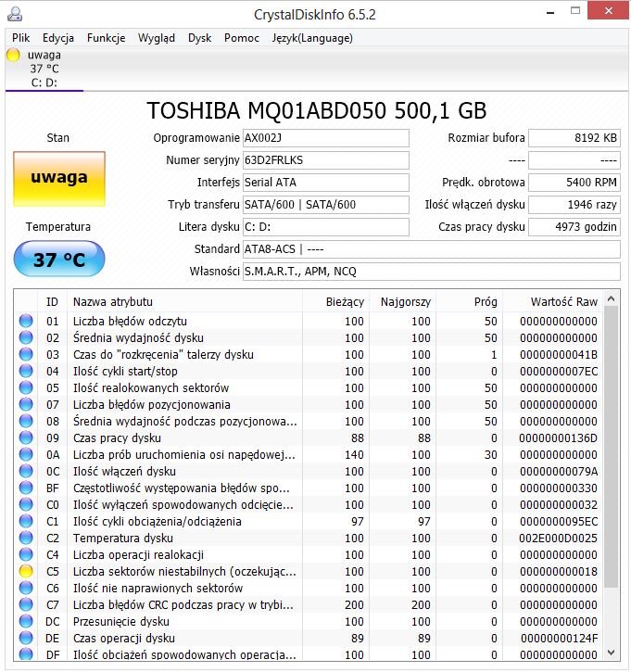
Task: Click the yellow uwaga health status button
Action: coord(59,179)
